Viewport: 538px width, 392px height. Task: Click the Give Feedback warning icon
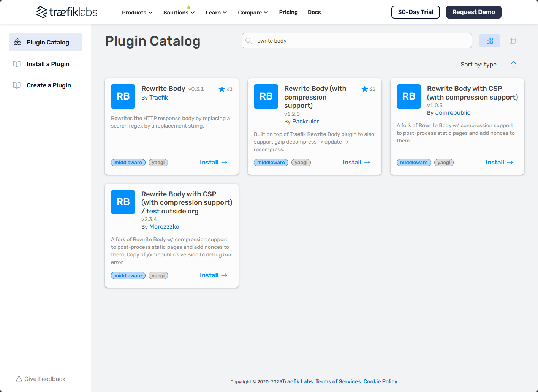tap(19, 379)
